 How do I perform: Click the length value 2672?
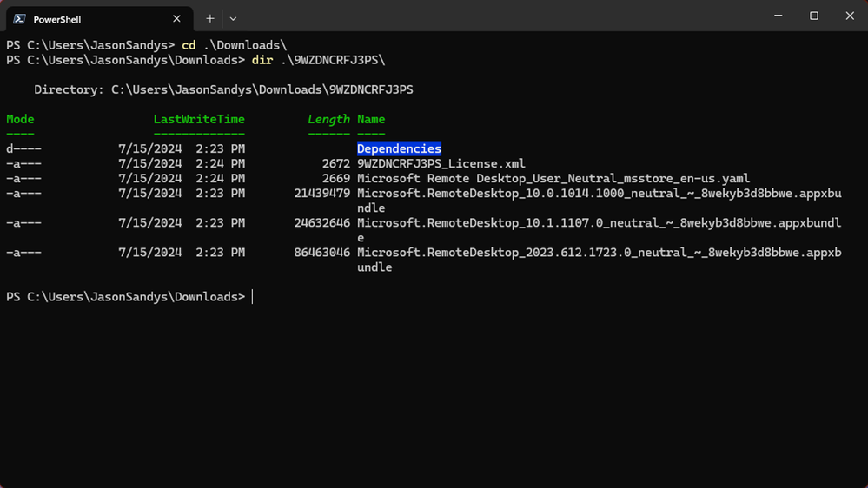coord(336,164)
